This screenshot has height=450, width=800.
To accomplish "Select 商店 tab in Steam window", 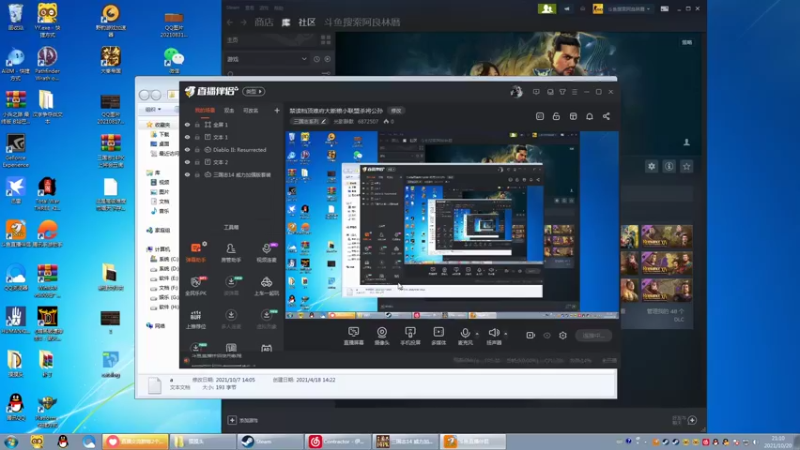I will 264,22.
